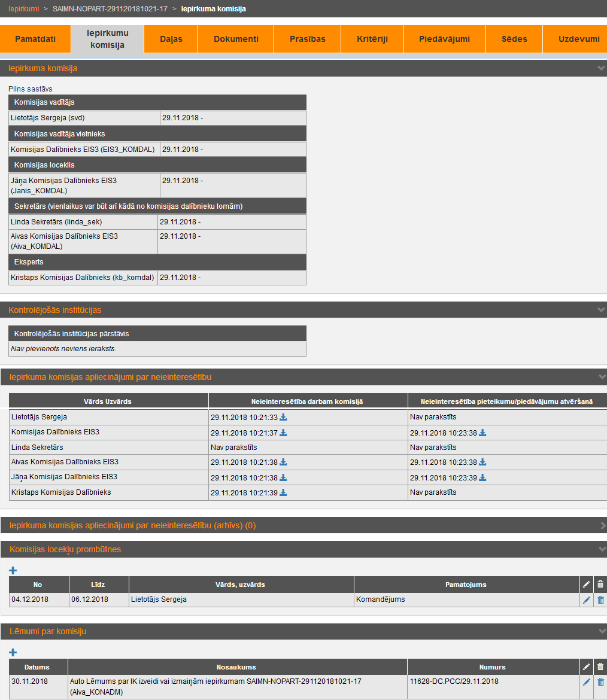
Task: Switch to the Pamatdati tab
Action: point(35,39)
